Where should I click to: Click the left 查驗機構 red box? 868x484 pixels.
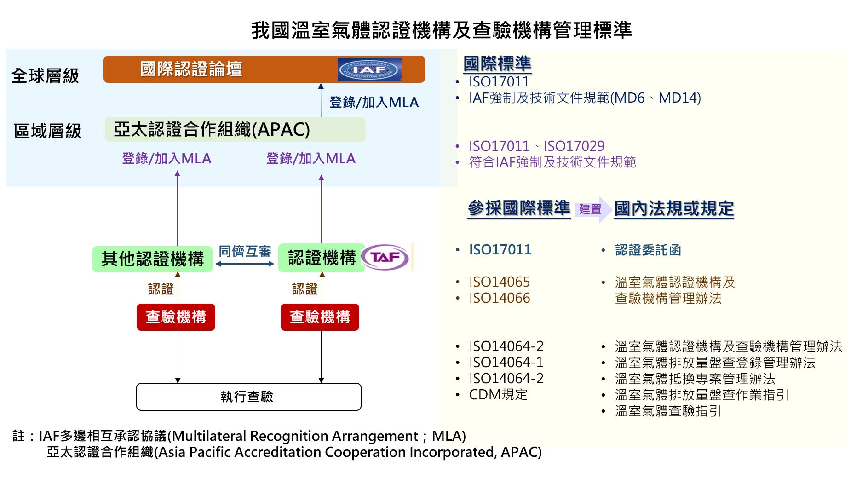click(176, 317)
